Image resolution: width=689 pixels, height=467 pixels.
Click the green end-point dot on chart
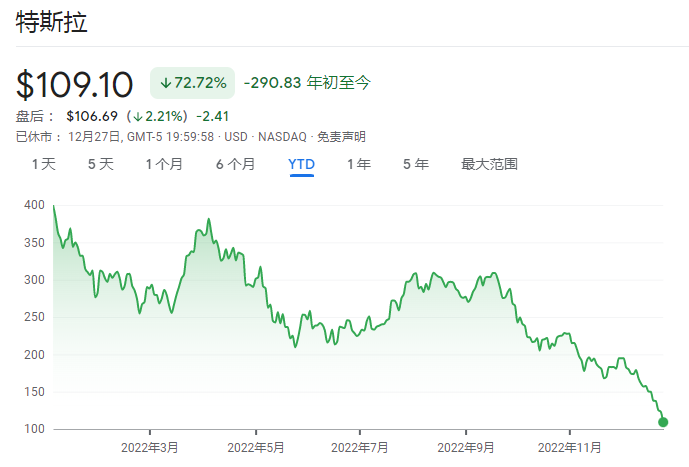(x=663, y=422)
